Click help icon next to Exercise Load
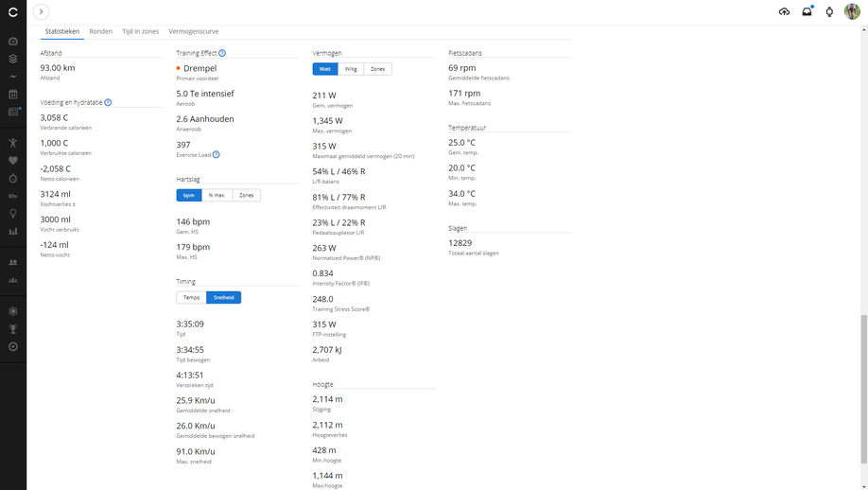This screenshot has height=490, width=868. (x=217, y=155)
